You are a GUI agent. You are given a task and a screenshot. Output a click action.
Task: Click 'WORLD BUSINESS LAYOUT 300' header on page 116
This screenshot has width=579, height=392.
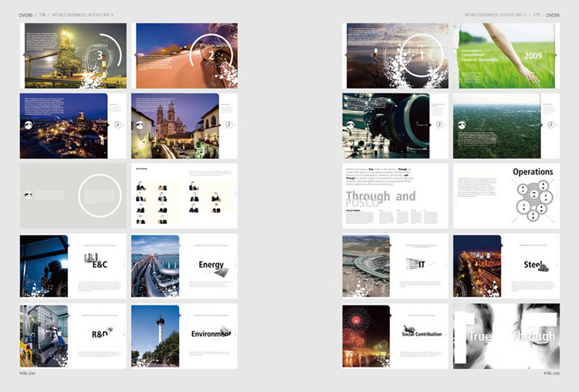[83, 15]
